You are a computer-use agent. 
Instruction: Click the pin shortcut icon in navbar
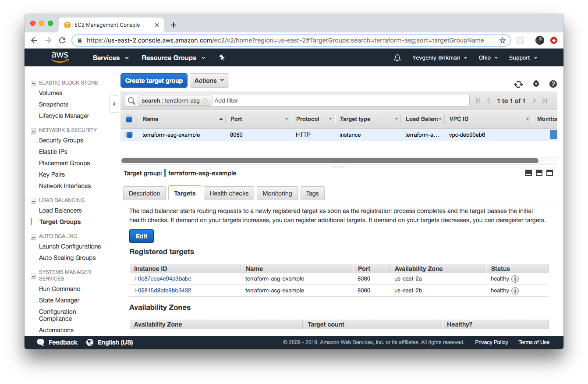pos(222,57)
